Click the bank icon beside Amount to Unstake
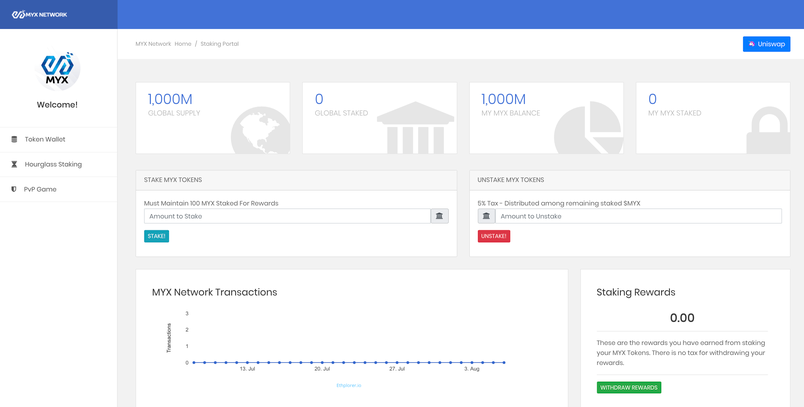Image resolution: width=804 pixels, height=407 pixels. (487, 216)
